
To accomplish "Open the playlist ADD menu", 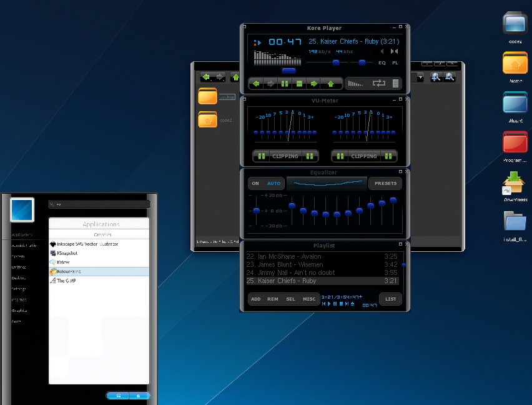I will click(256, 299).
